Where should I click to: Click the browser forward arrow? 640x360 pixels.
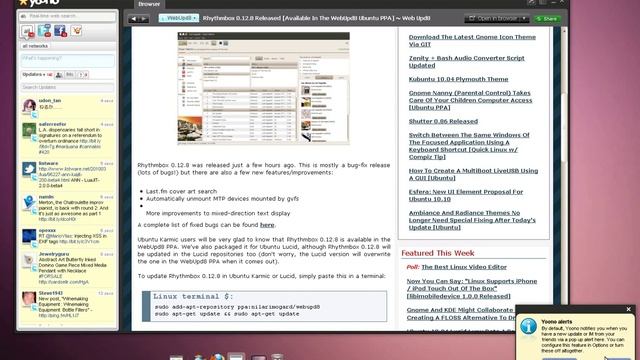pyautogui.click(x=144, y=19)
